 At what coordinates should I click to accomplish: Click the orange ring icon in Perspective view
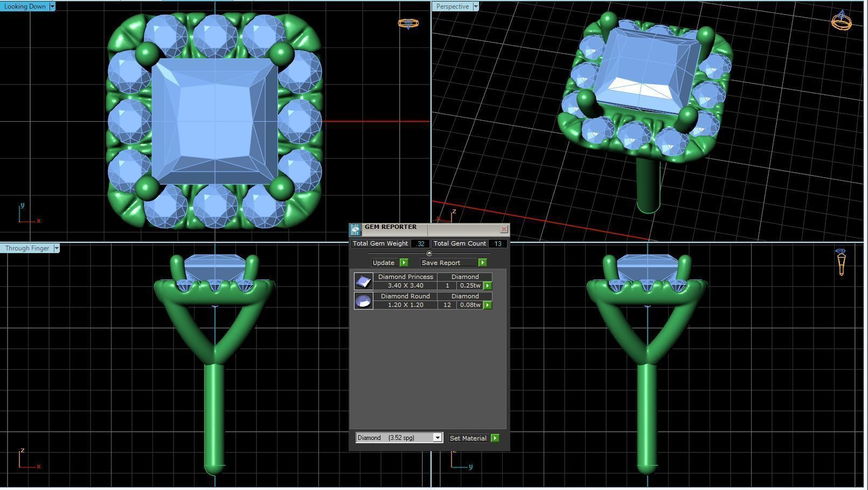click(842, 20)
